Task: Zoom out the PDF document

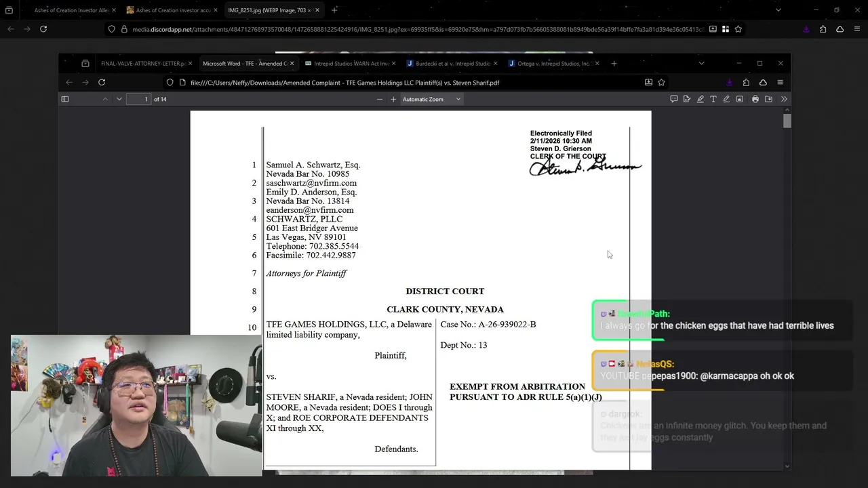Action: point(380,99)
